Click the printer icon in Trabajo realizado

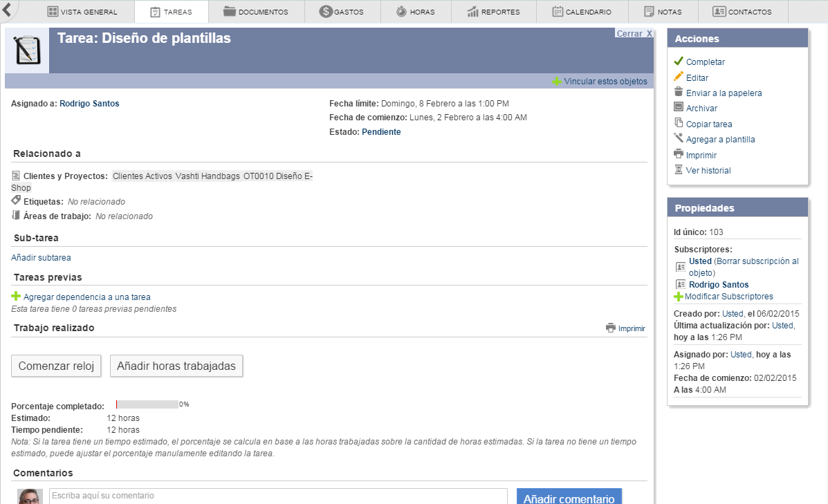(611, 328)
